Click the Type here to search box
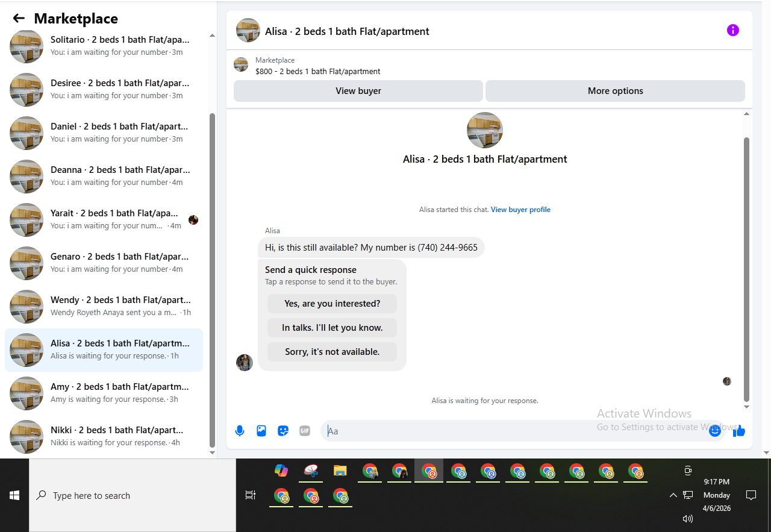The width and height of the screenshot is (771, 532). (133, 495)
